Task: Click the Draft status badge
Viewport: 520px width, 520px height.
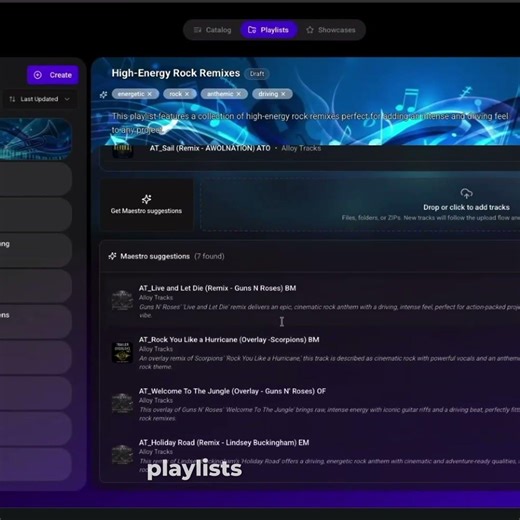Action: coord(257,74)
